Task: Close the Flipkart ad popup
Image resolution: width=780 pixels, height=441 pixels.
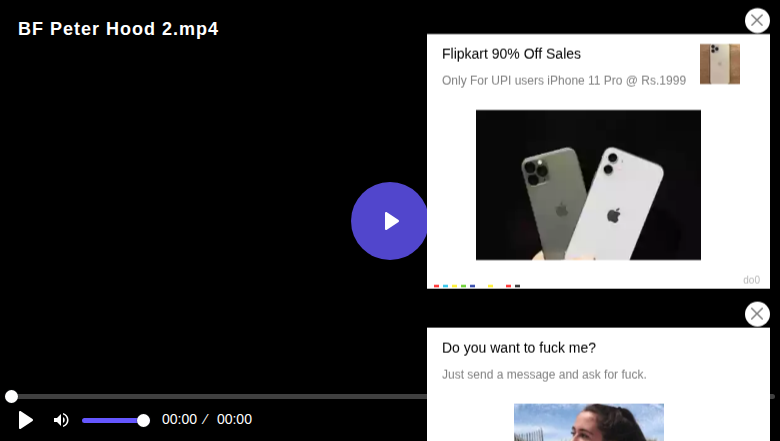Action: 757,20
